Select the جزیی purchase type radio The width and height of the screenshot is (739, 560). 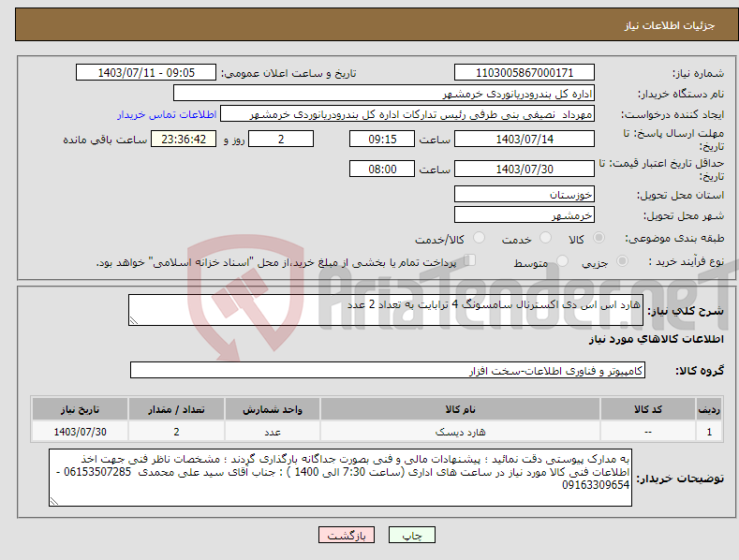point(622,260)
